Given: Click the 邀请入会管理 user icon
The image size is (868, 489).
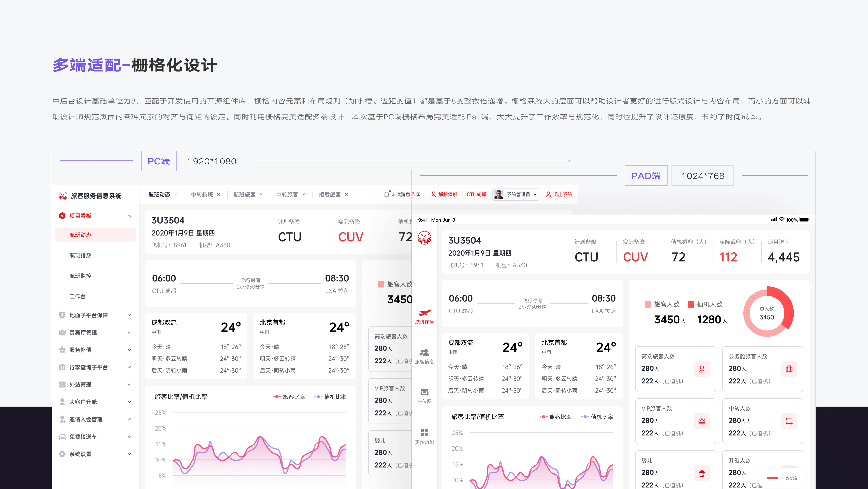Looking at the screenshot, I should [62, 419].
